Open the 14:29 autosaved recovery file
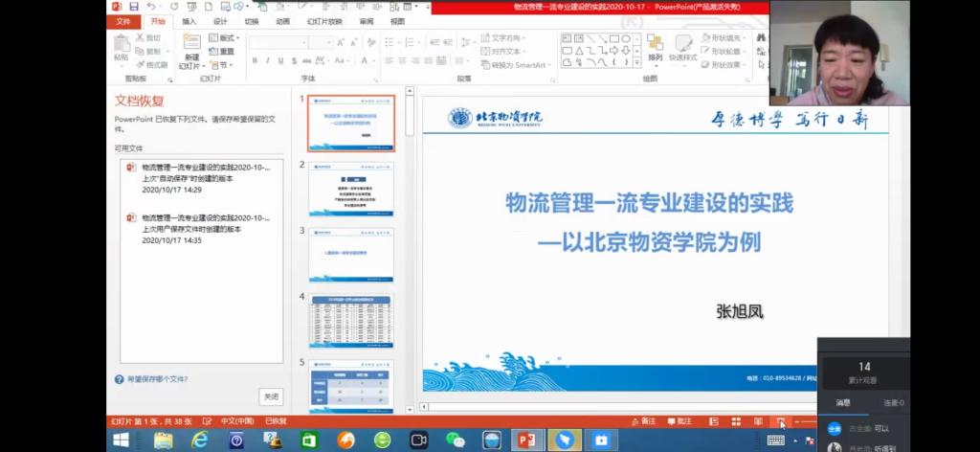Screen dimensions: 980x452 click(x=205, y=178)
